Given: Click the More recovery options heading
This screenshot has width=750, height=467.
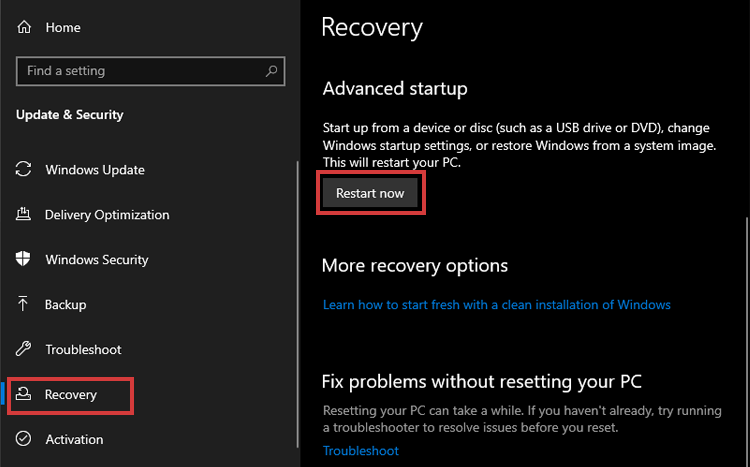Looking at the screenshot, I should click(x=415, y=266).
